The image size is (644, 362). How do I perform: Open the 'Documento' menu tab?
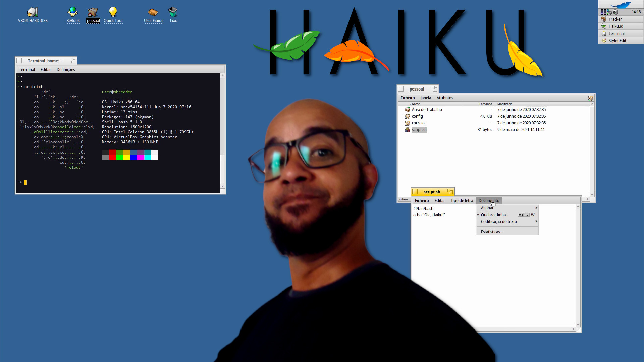point(489,200)
